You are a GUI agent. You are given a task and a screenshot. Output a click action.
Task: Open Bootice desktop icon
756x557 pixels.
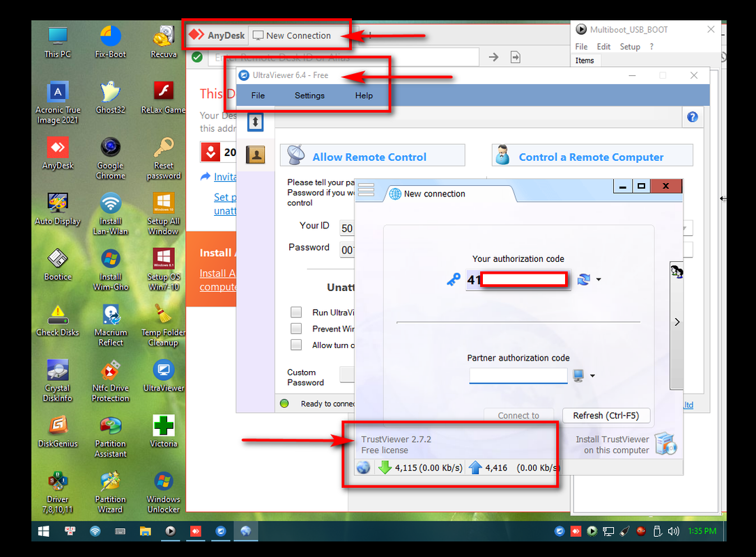tap(58, 265)
